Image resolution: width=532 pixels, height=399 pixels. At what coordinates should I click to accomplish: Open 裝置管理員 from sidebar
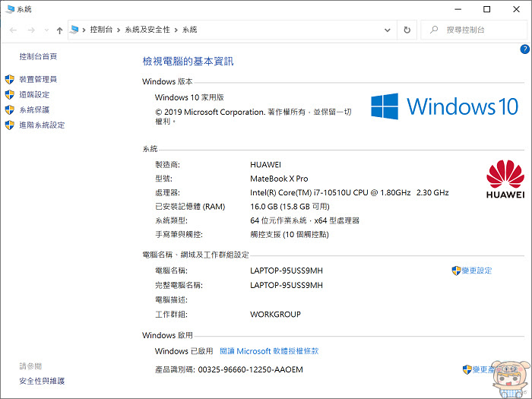[38, 79]
